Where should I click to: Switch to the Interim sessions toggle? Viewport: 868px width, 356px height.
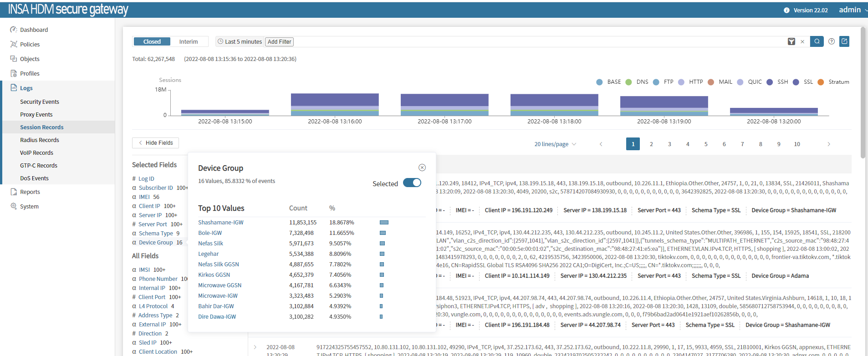[x=189, y=41]
